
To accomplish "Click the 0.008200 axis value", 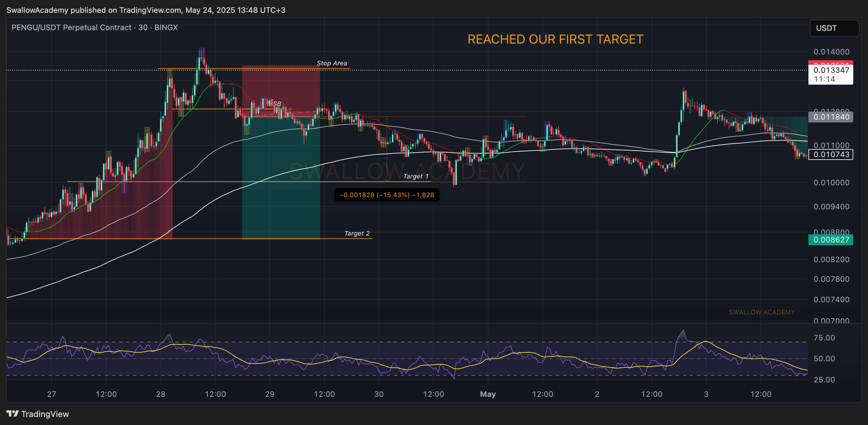I will click(x=831, y=259).
